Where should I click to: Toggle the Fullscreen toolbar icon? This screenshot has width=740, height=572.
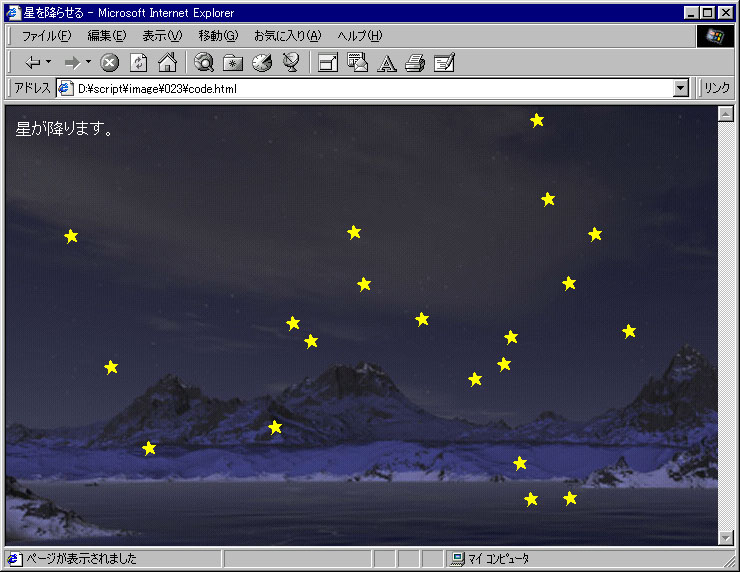click(x=328, y=62)
